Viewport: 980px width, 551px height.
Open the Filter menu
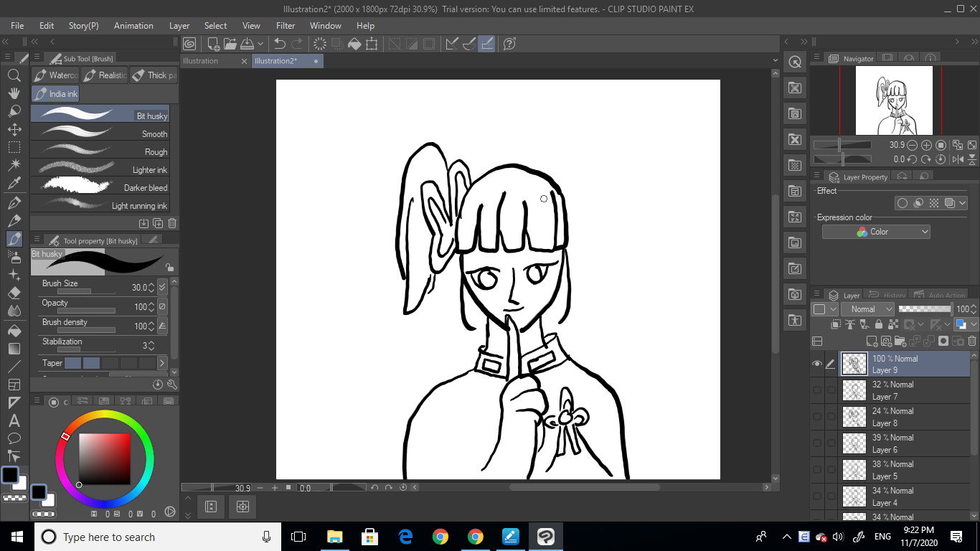coord(286,25)
